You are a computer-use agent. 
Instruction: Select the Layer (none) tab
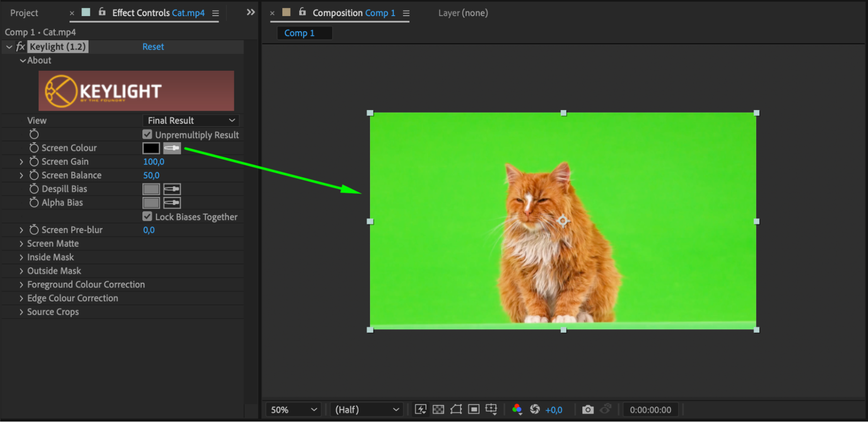463,13
